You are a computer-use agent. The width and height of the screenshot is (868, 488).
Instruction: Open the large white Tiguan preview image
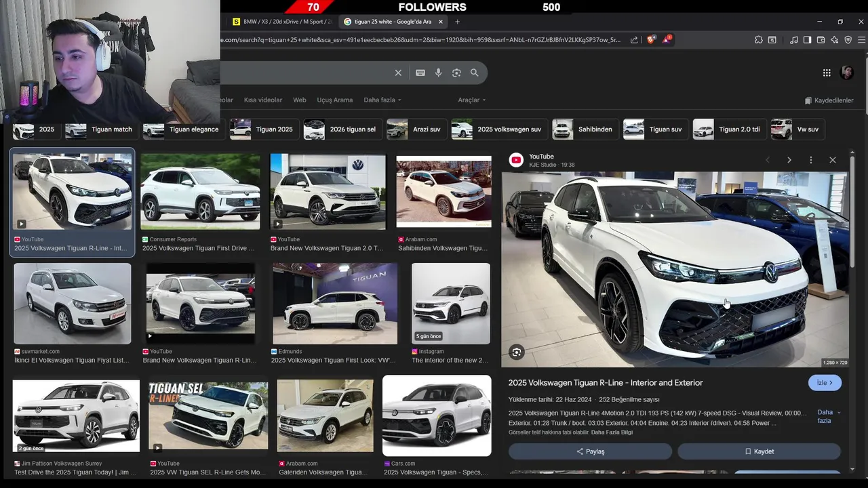[x=675, y=269]
